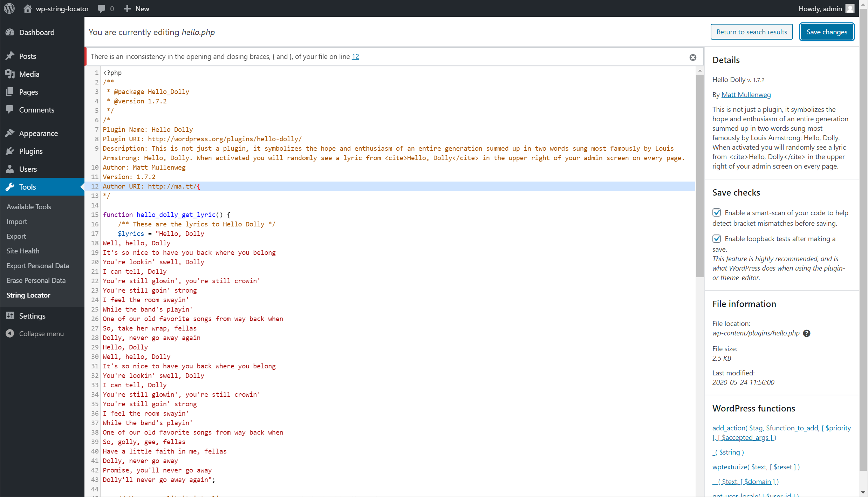Jump to line 12 link in notice
This screenshot has height=497, width=868.
tap(355, 56)
